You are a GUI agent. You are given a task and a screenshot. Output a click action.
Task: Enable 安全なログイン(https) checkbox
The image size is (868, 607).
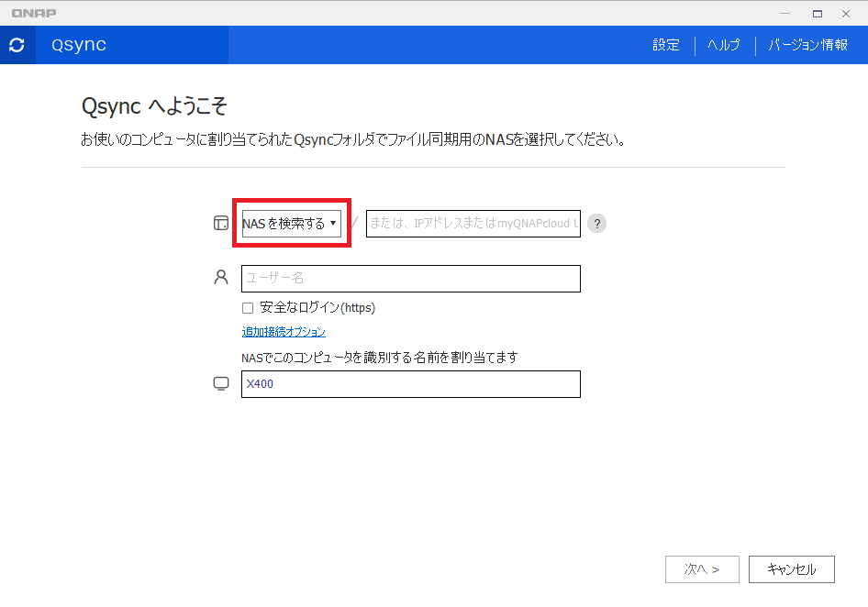point(248,308)
